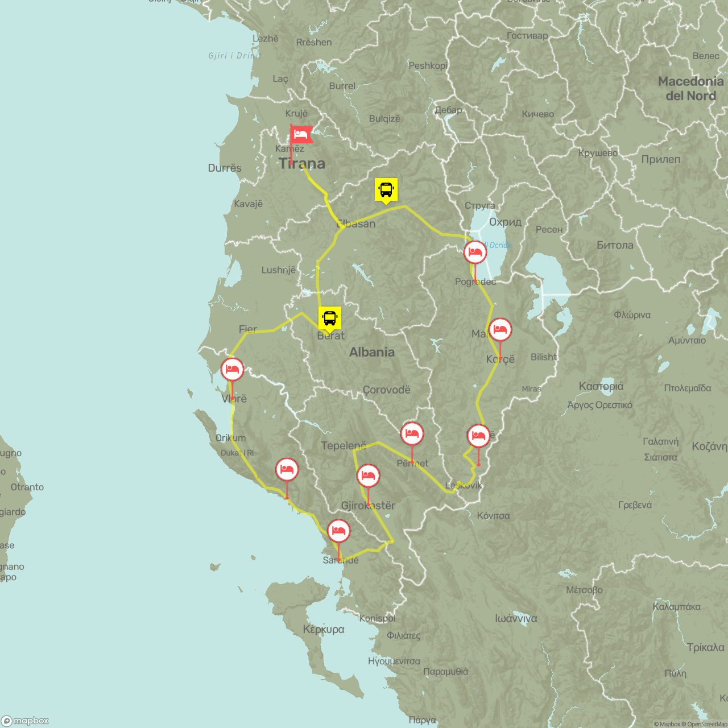Click the © Mapbox attribution link

point(667,724)
